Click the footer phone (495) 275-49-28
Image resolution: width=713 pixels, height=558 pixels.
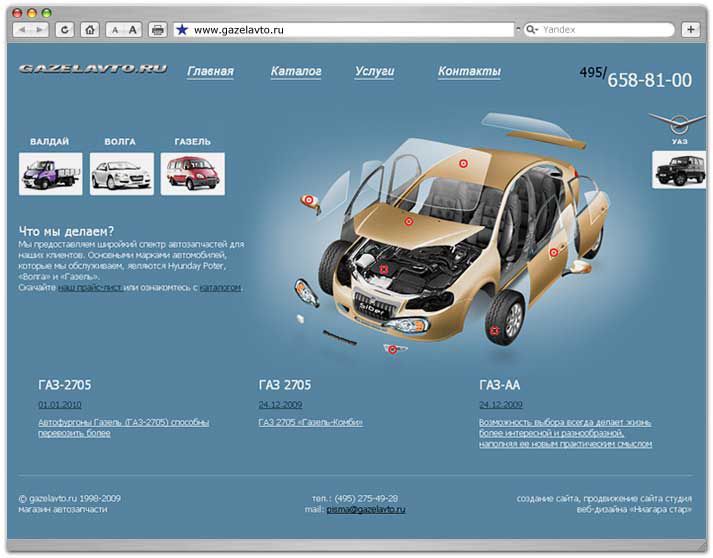point(366,498)
